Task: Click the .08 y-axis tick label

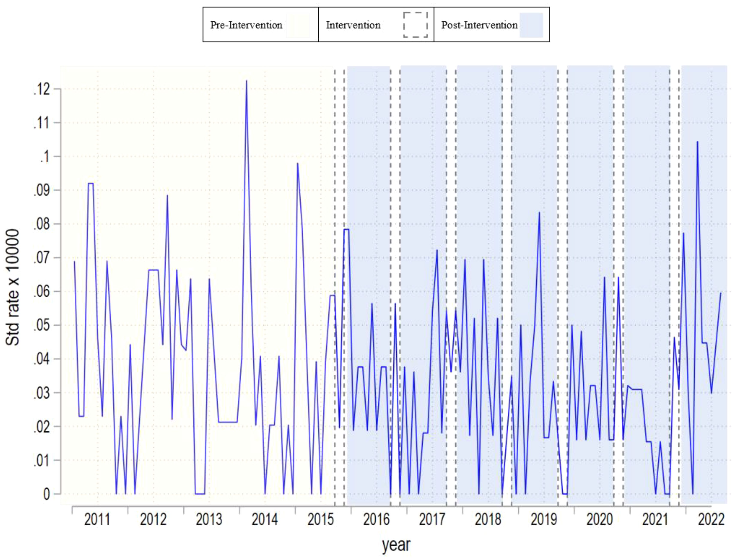Action: [42, 224]
